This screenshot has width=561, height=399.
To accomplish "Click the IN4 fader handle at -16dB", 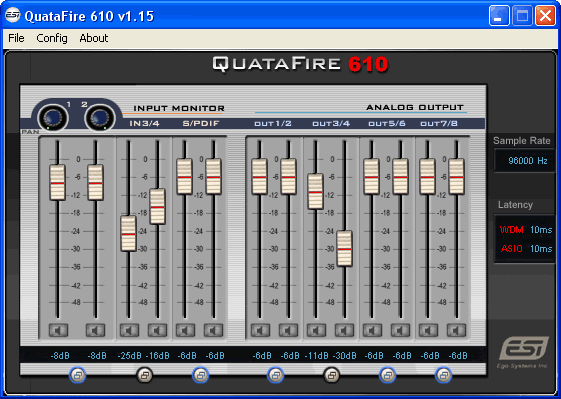I will [157, 206].
